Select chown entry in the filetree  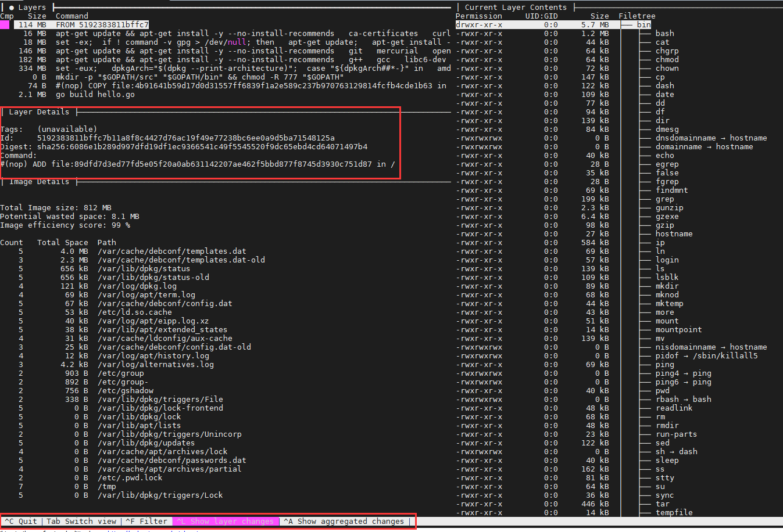point(667,69)
